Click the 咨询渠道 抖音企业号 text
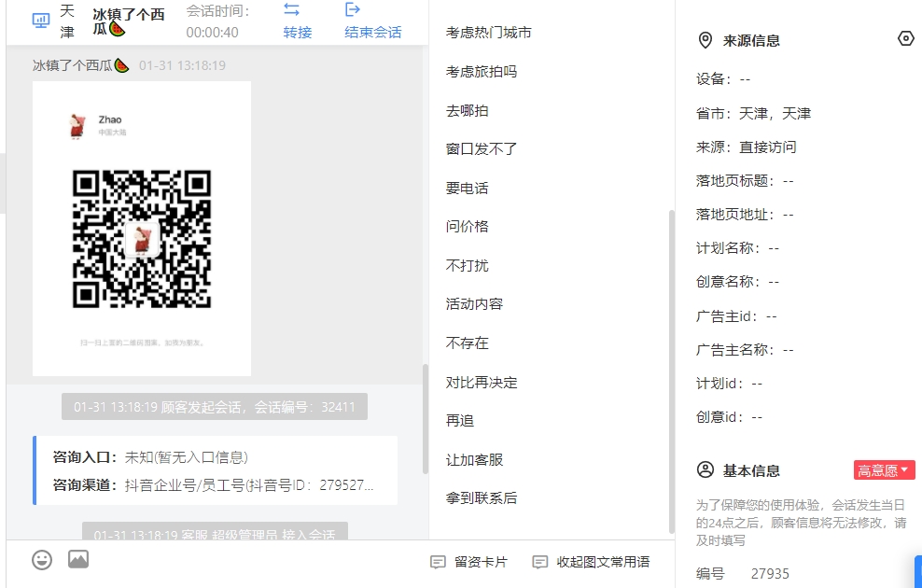922x588 pixels. coord(213,485)
